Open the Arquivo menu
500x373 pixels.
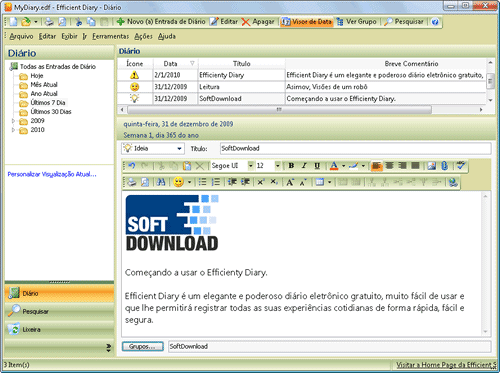point(21,36)
